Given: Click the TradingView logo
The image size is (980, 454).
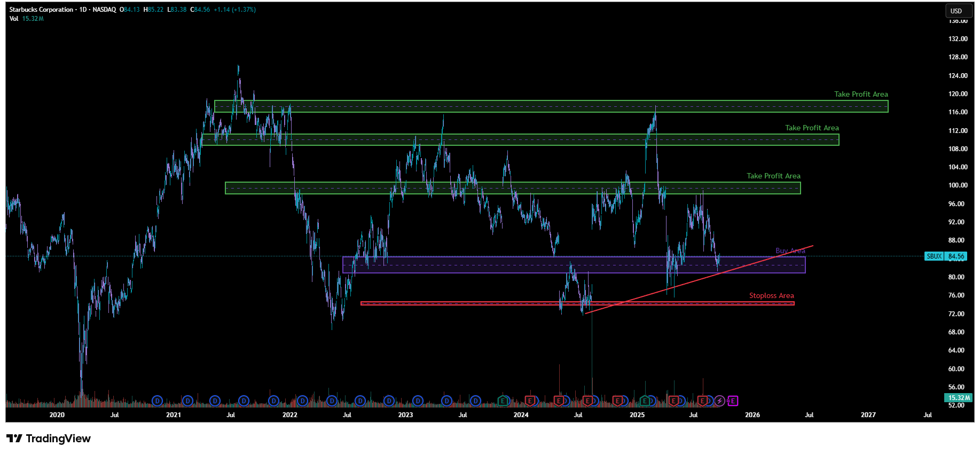Looking at the screenshot, I should click(x=49, y=439).
